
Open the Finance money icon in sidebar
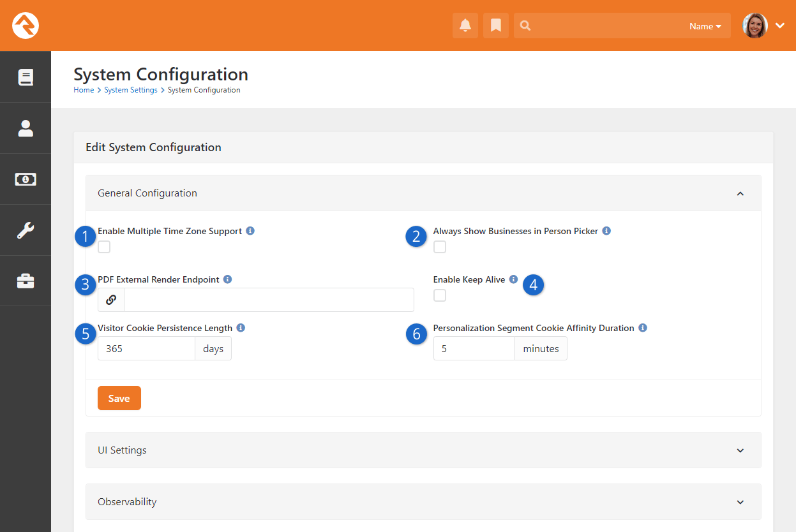click(26, 179)
